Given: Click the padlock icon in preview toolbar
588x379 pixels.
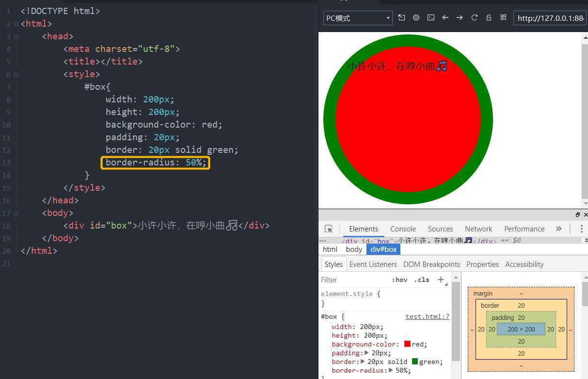Looking at the screenshot, I should [489, 18].
